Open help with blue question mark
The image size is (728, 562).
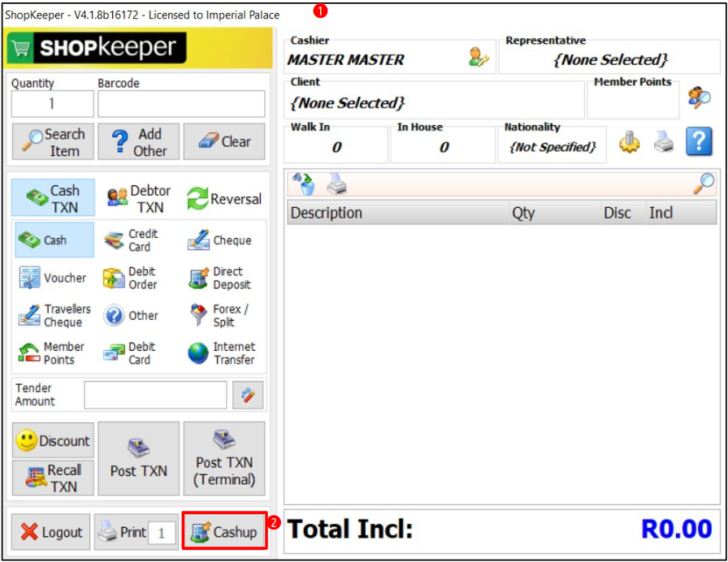(699, 141)
